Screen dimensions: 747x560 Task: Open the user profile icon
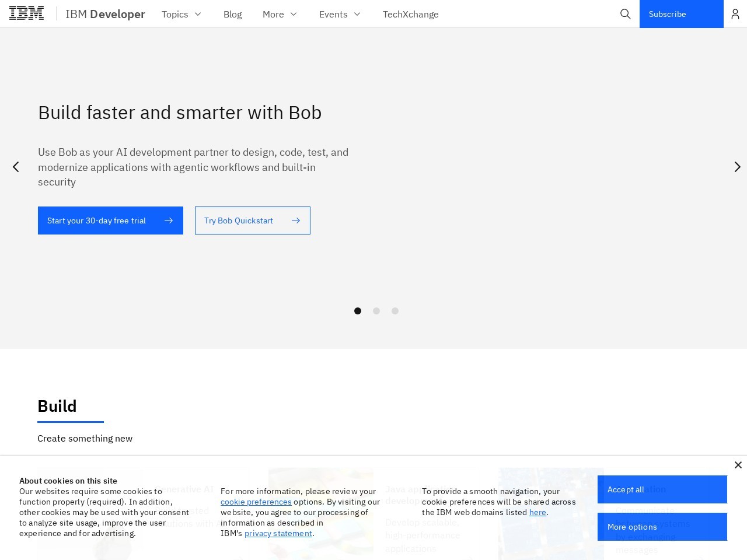pyautogui.click(x=735, y=14)
